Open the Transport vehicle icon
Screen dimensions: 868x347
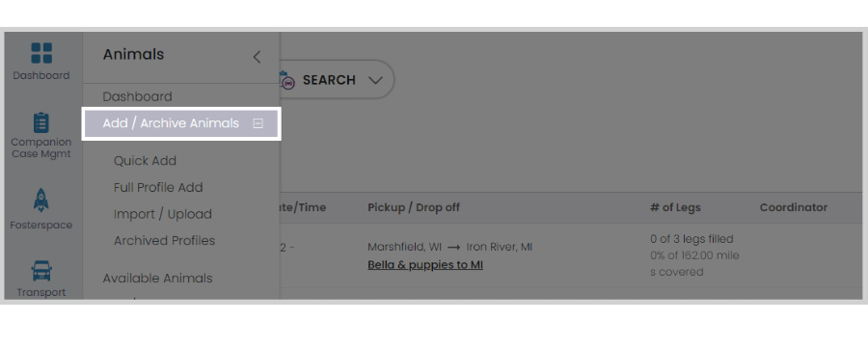tap(41, 271)
